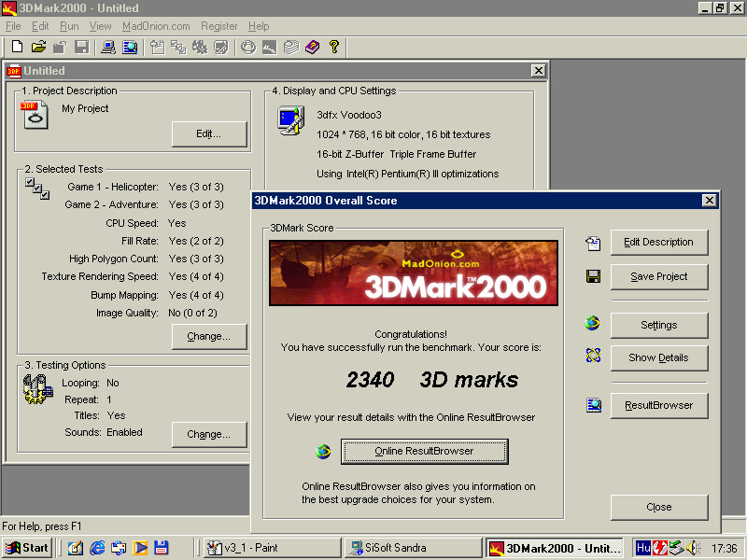Screen dimensions: 747x560
Task: Click the Testing Options gears icon
Action: click(37, 389)
